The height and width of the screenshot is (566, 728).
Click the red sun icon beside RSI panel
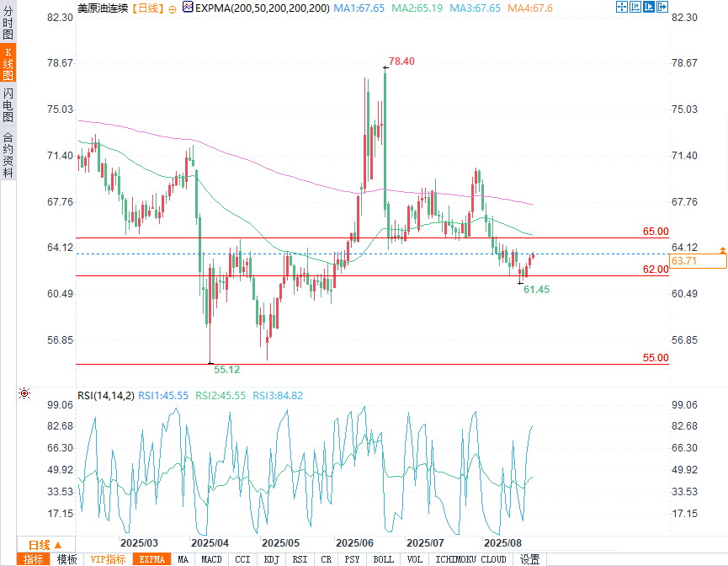24,393
